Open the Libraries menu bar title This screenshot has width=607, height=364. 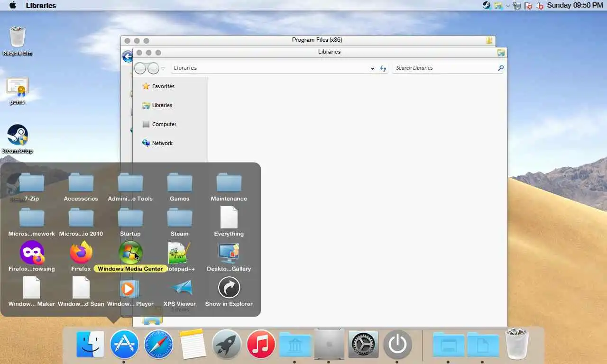click(41, 6)
